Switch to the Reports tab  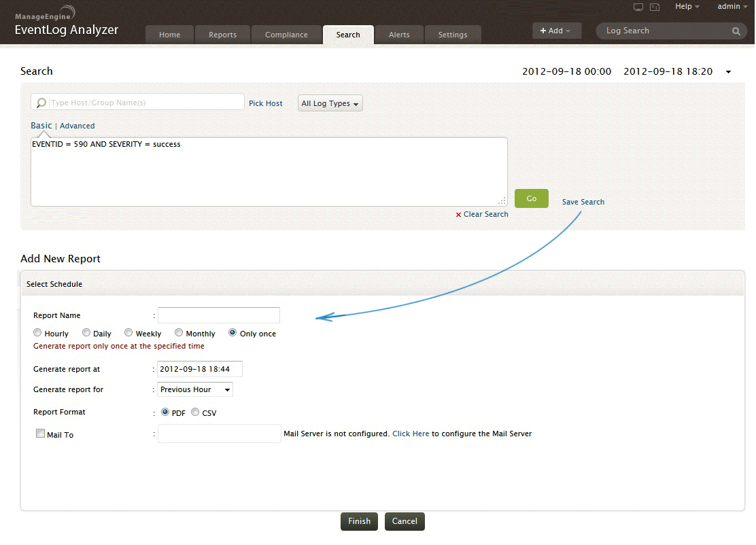(222, 35)
